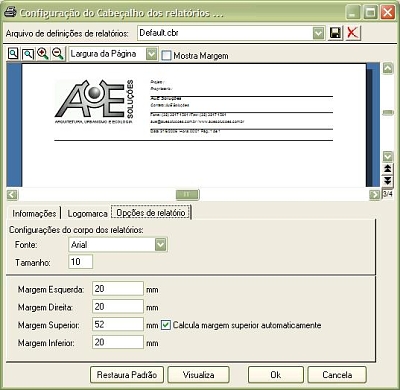Click the Margem Superior input field
Viewport: 400px width, 390px height.
[x=118, y=324]
